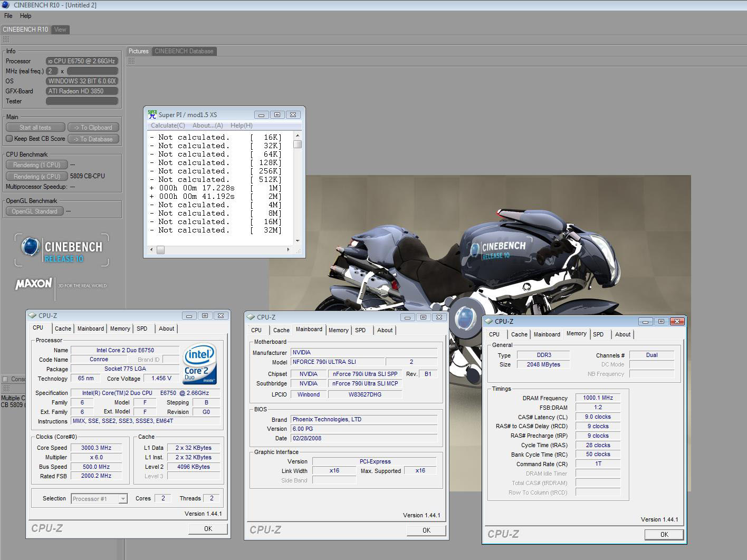747x560 pixels.
Task: Open About...(A) menu in Super PI
Action: click(208, 125)
